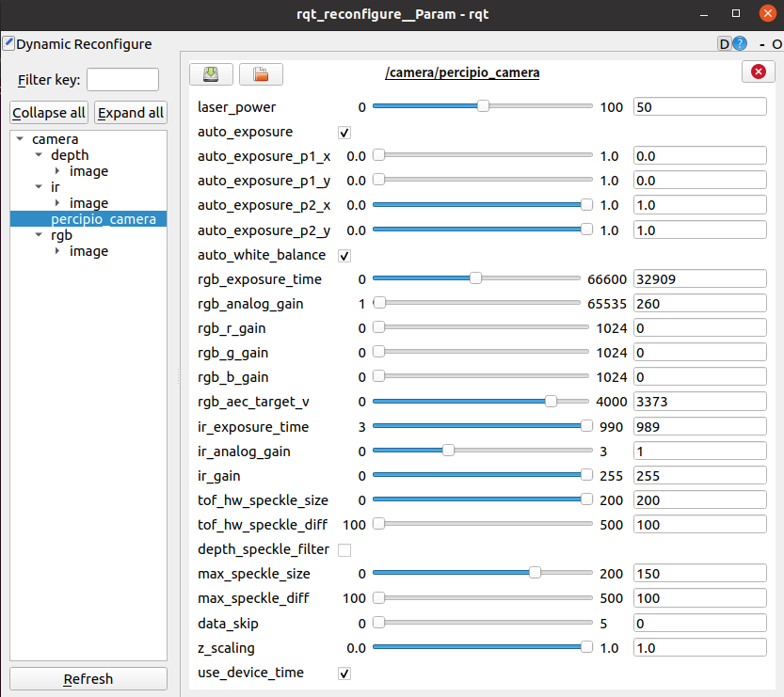This screenshot has height=697, width=784.
Task: Click the rgb_exposure_time slider handle
Action: click(475, 277)
